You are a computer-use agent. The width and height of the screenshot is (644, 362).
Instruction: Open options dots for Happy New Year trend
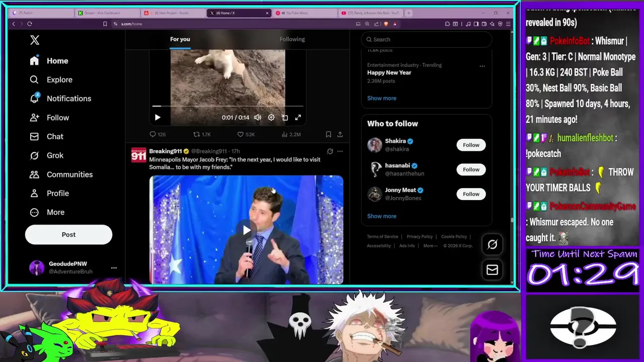(482, 66)
